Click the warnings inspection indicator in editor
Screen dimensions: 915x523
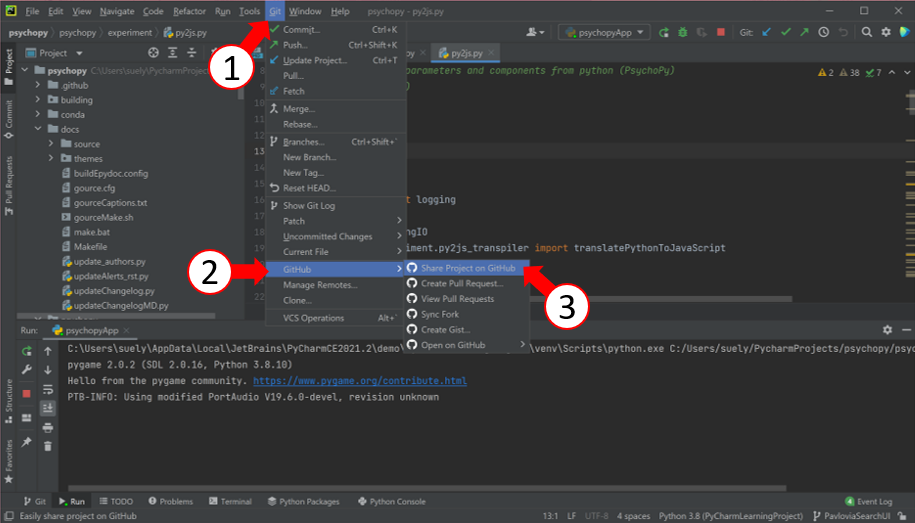(826, 72)
